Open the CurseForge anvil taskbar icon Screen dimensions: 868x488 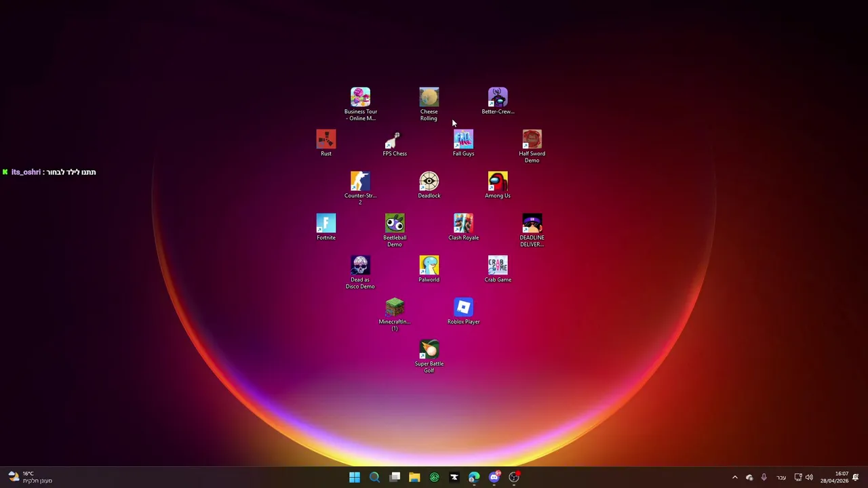point(454,477)
